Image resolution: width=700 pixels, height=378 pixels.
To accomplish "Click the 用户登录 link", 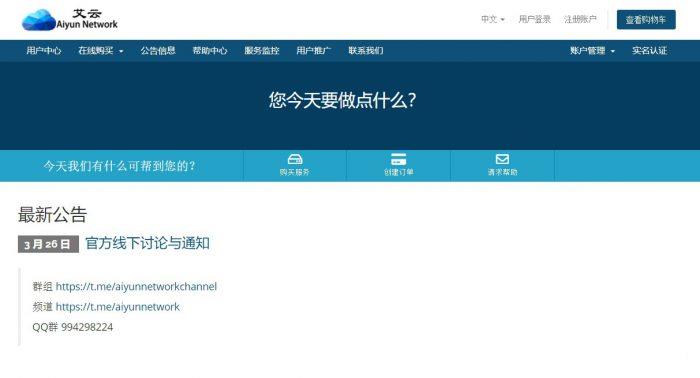I will (x=534, y=19).
